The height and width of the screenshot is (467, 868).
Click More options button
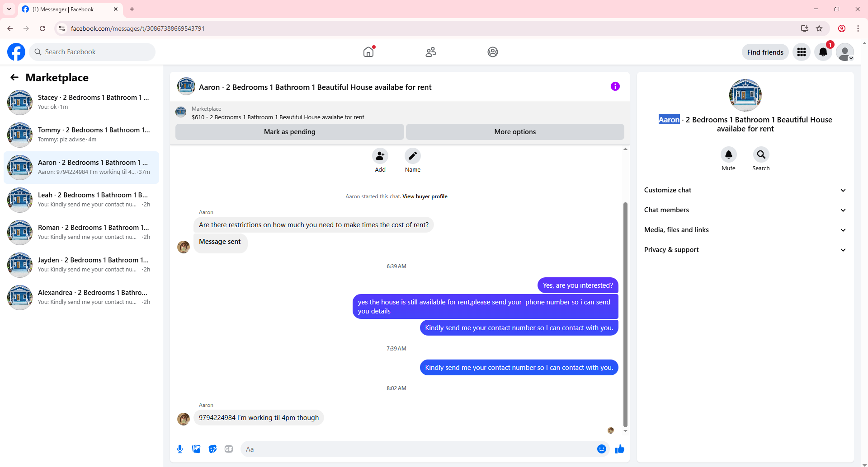tap(515, 132)
